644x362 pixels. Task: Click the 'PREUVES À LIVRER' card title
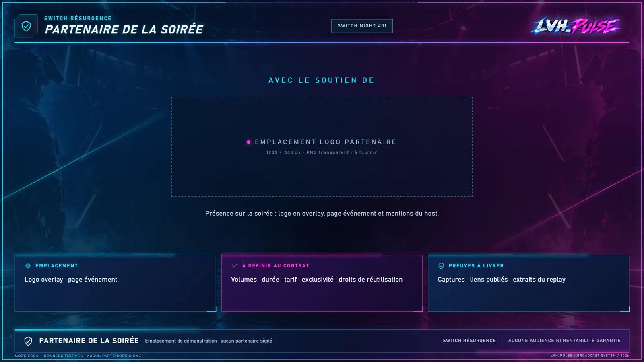[476, 266]
